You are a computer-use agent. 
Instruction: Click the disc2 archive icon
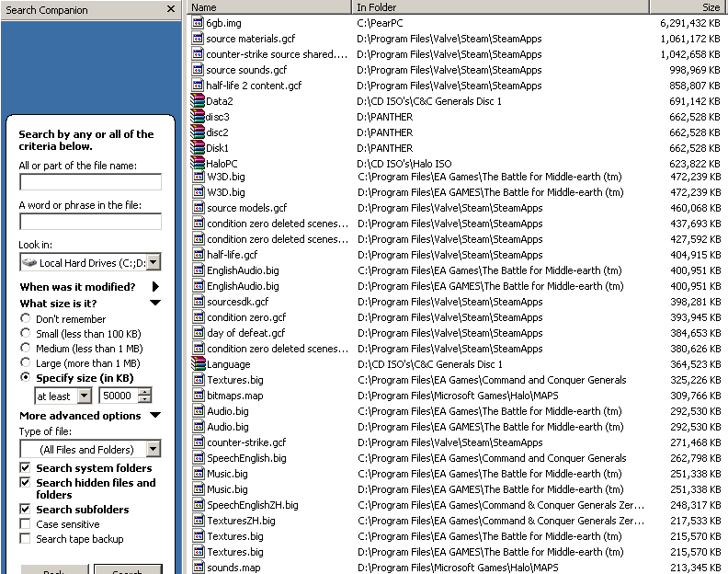(198, 132)
